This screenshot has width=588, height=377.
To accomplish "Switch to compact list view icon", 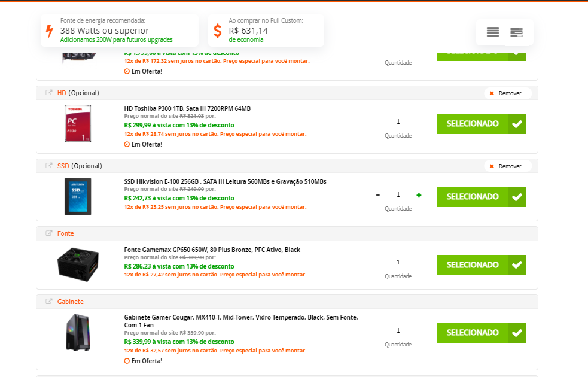I will pyautogui.click(x=492, y=32).
